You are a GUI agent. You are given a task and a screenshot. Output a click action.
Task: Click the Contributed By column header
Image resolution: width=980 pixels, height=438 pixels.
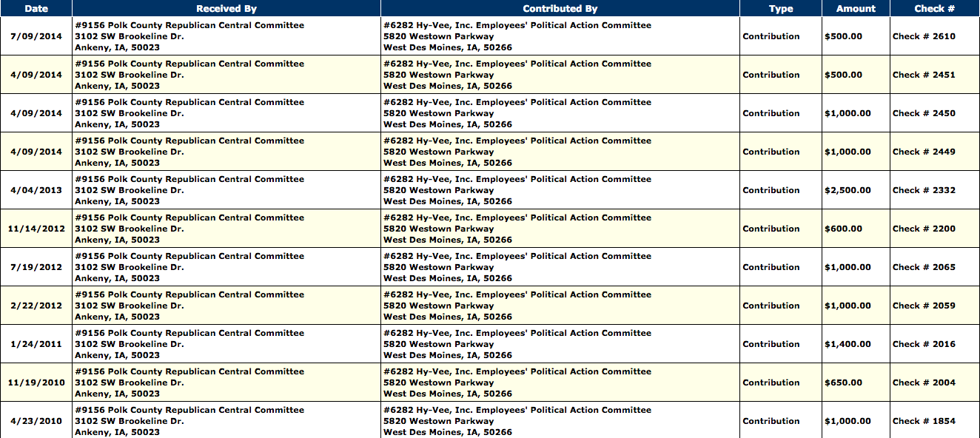pyautogui.click(x=560, y=9)
